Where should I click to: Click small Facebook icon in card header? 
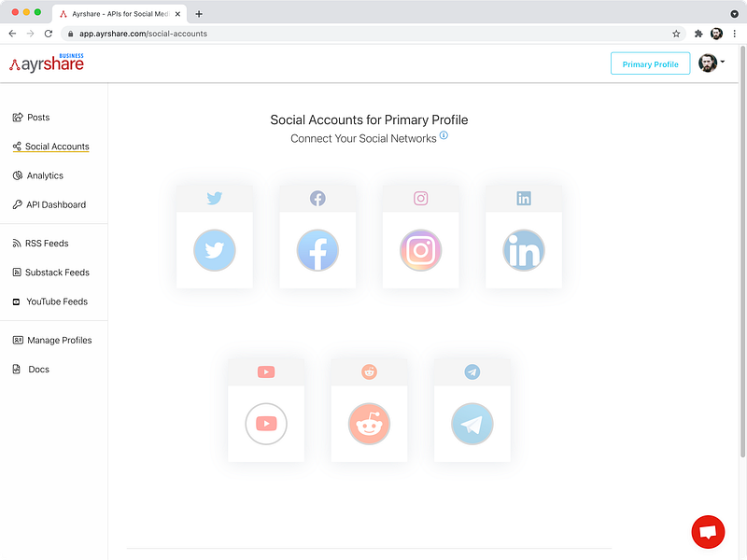pyautogui.click(x=317, y=198)
